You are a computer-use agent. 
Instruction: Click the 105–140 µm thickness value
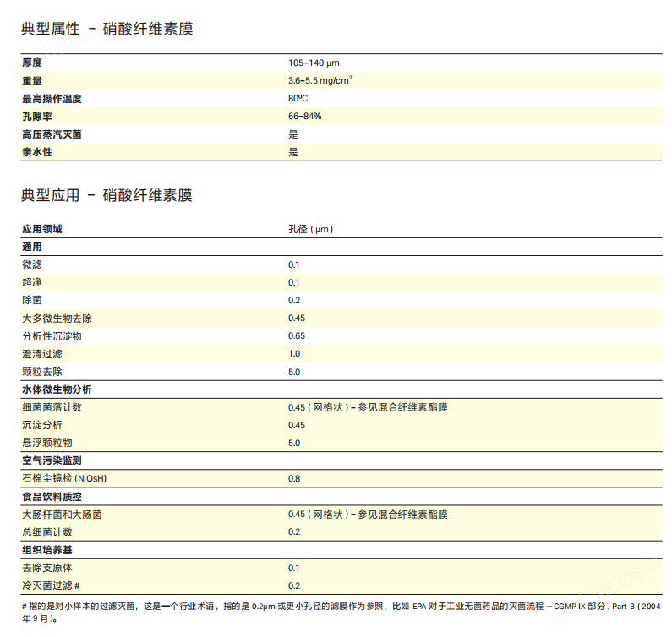click(x=314, y=63)
